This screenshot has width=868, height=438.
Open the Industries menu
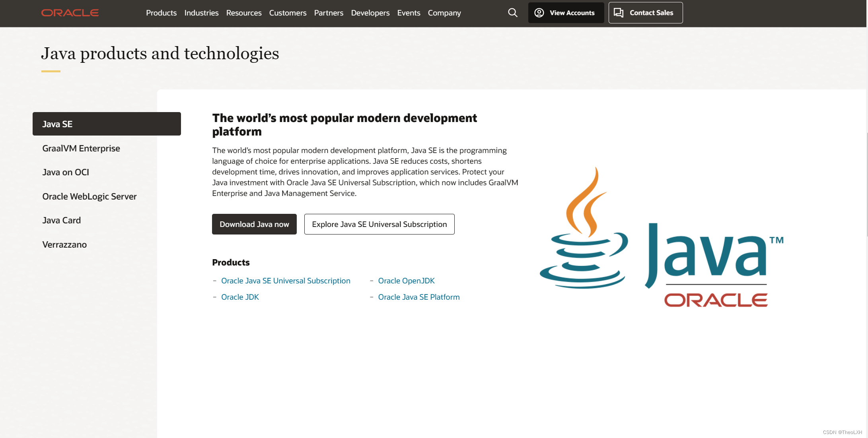tap(201, 13)
